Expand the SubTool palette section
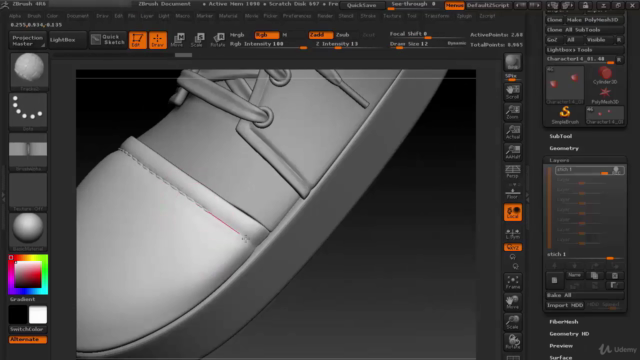This screenshot has height=360, width=640. [560, 136]
